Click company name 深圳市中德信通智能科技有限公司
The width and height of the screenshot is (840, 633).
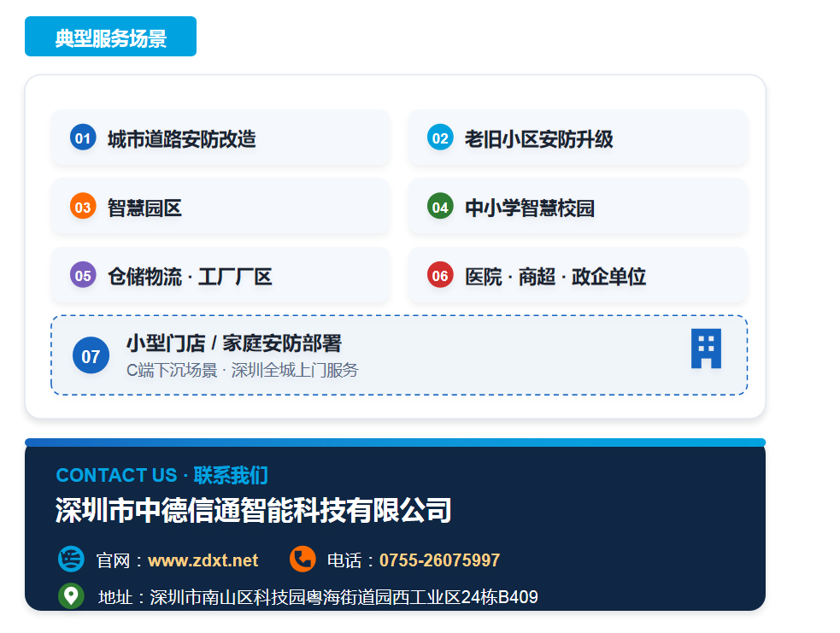[x=254, y=510]
